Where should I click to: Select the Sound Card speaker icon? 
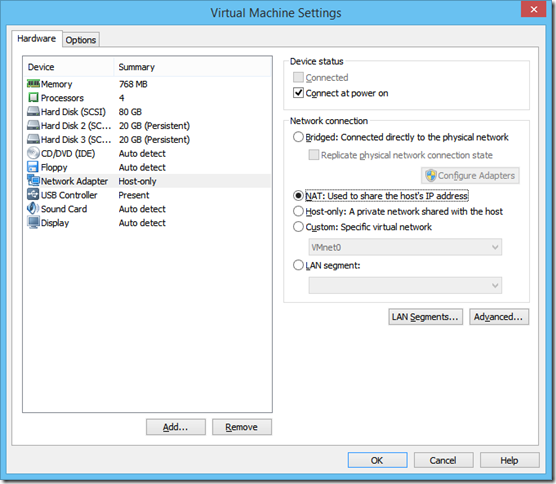coord(33,208)
